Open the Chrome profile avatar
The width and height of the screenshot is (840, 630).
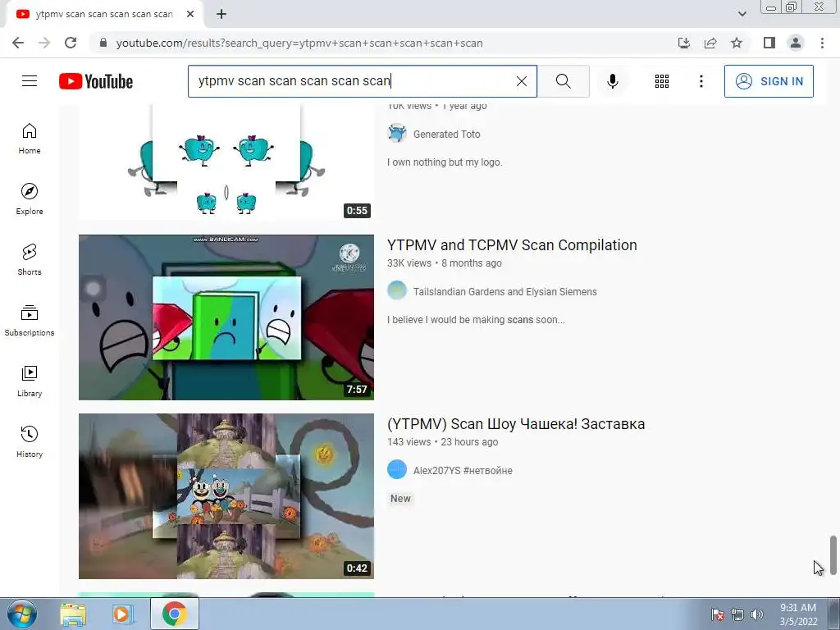click(796, 43)
